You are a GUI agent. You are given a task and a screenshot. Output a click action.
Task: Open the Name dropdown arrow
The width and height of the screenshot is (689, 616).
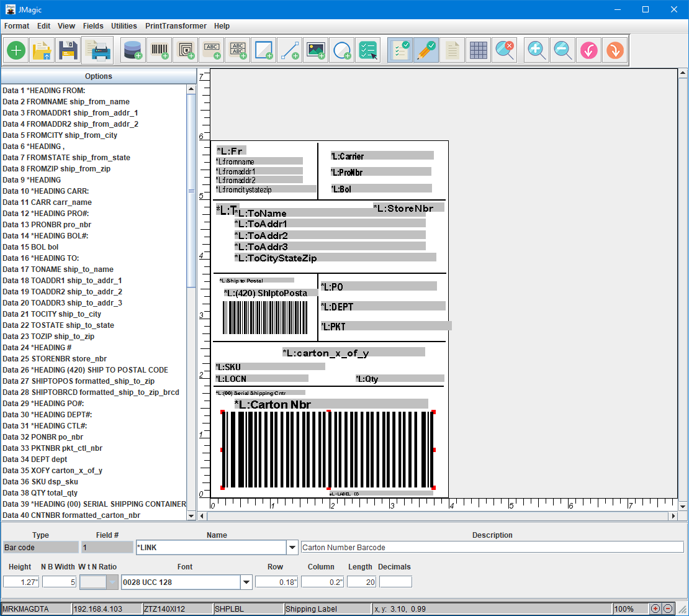coord(292,548)
